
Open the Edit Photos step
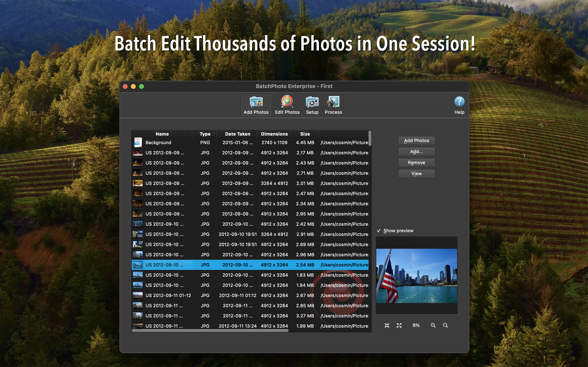(287, 105)
